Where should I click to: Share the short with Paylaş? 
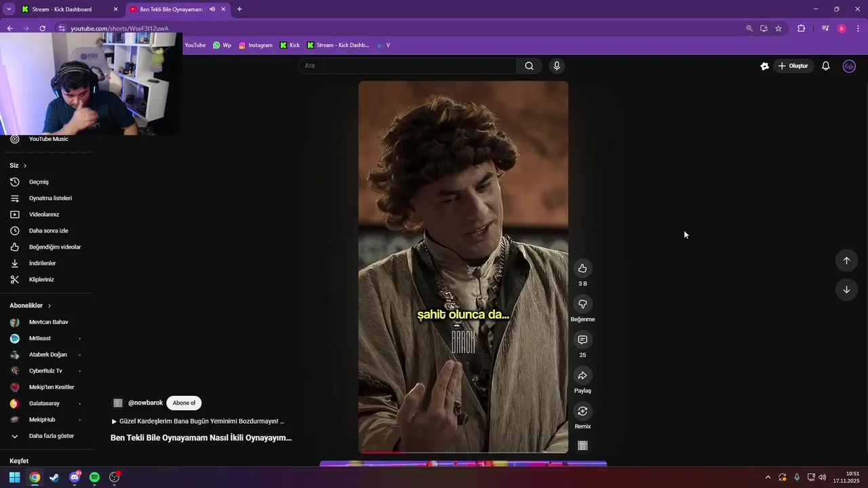click(583, 375)
